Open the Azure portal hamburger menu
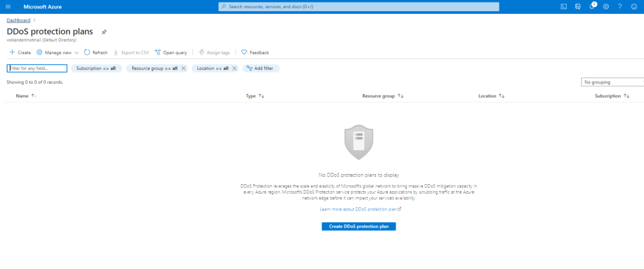The width and height of the screenshot is (644, 269). coord(8,6)
